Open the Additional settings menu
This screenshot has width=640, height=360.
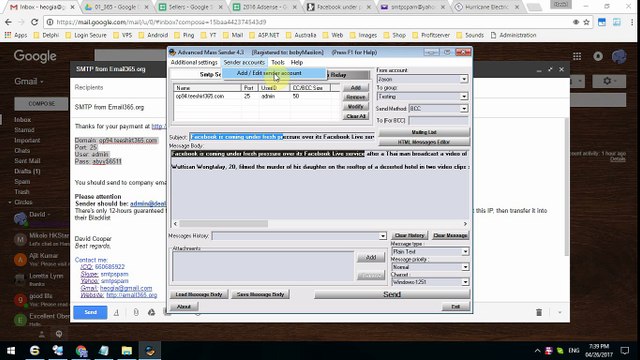pyautogui.click(x=194, y=62)
